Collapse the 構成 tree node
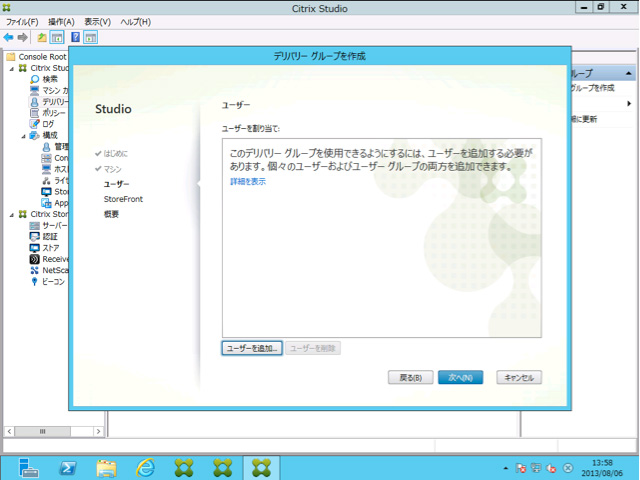Image resolution: width=640 pixels, height=480 pixels. click(x=24, y=136)
